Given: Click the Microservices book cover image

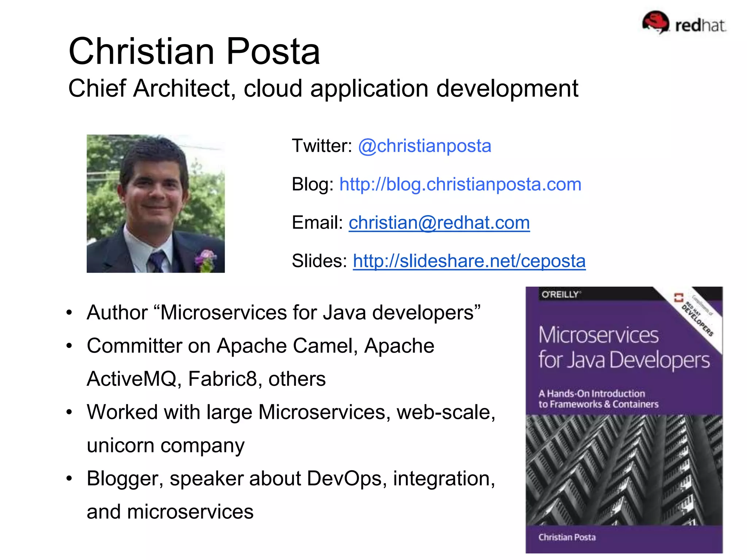Looking at the screenshot, I should click(x=624, y=420).
